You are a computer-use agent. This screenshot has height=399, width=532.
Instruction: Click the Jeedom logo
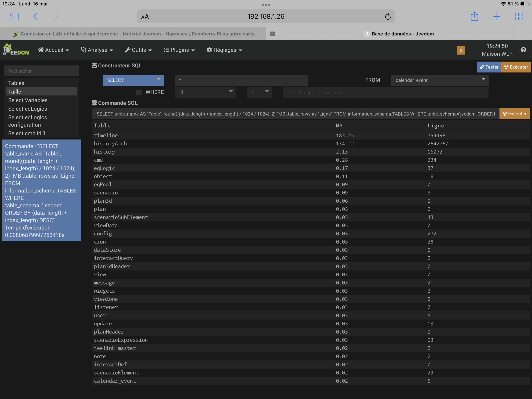pos(16,49)
